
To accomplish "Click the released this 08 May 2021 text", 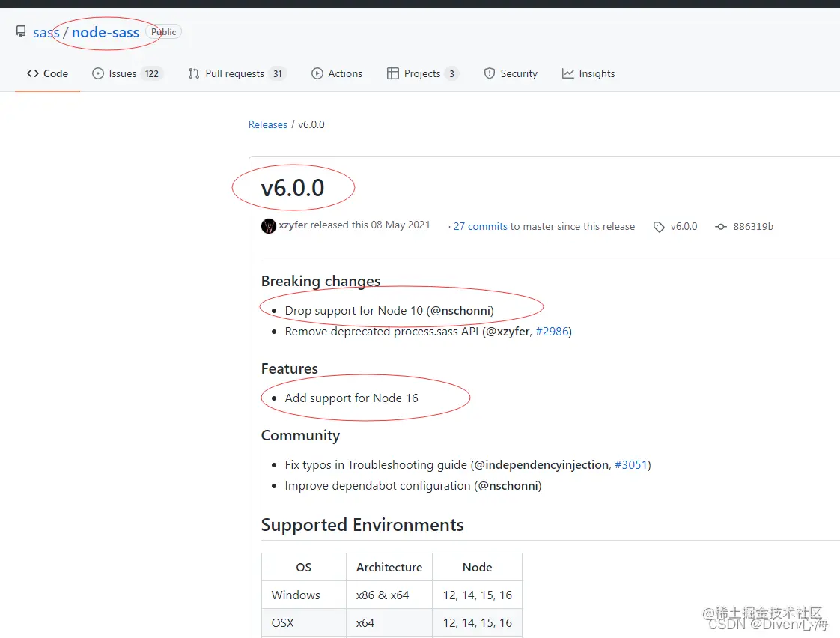I will click(370, 225).
